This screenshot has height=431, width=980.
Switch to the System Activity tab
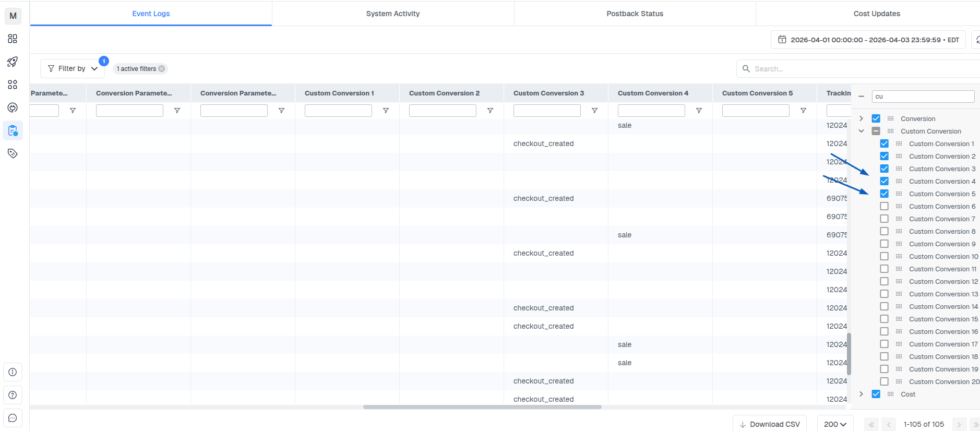[392, 14]
